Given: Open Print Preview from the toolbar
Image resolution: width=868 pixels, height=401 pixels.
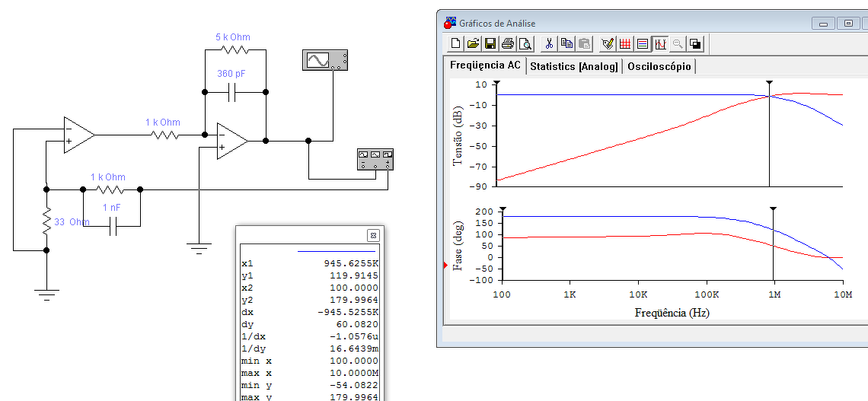Looking at the screenshot, I should pyautogui.click(x=525, y=43).
